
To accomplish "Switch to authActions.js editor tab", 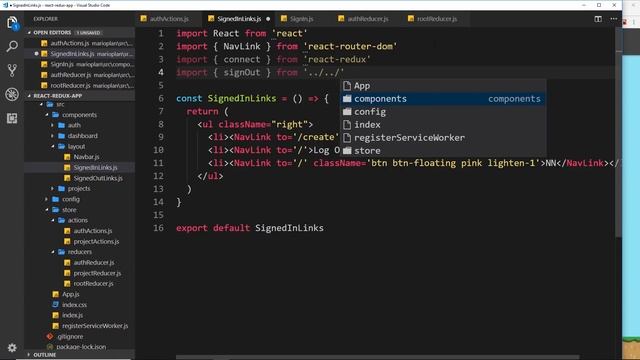I will (x=168, y=19).
